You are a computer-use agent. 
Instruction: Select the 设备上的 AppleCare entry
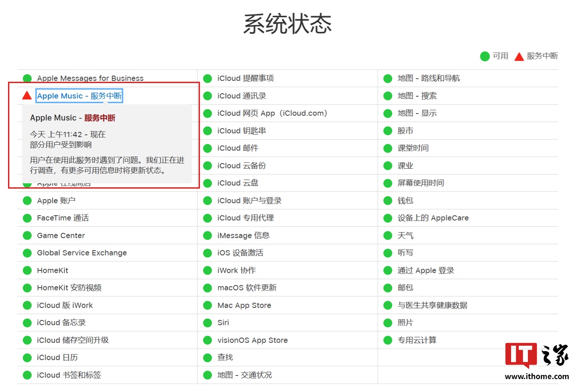point(433,218)
